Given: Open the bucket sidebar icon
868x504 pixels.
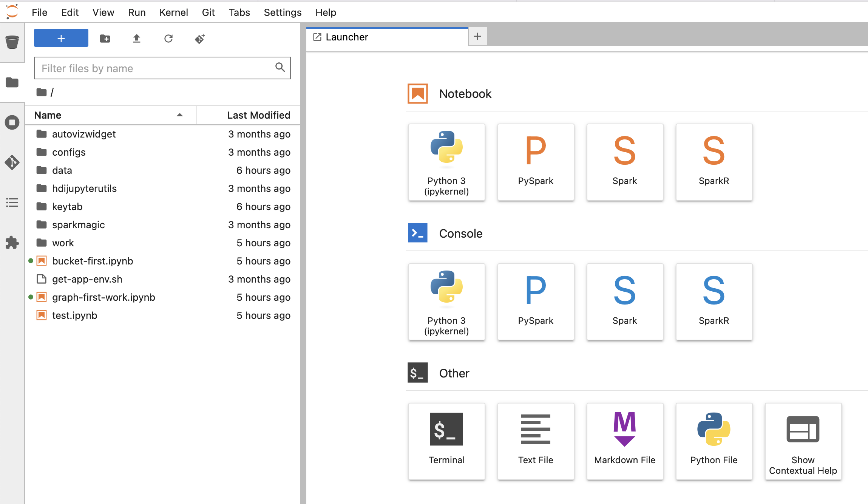Looking at the screenshot, I should tap(12, 42).
